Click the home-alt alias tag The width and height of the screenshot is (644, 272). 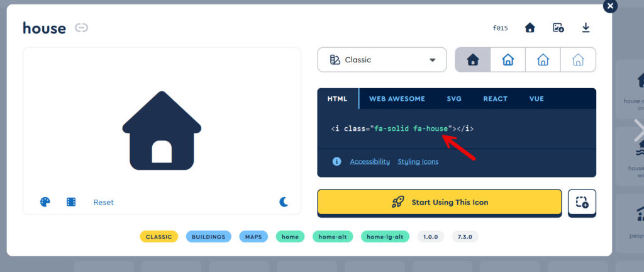333,237
